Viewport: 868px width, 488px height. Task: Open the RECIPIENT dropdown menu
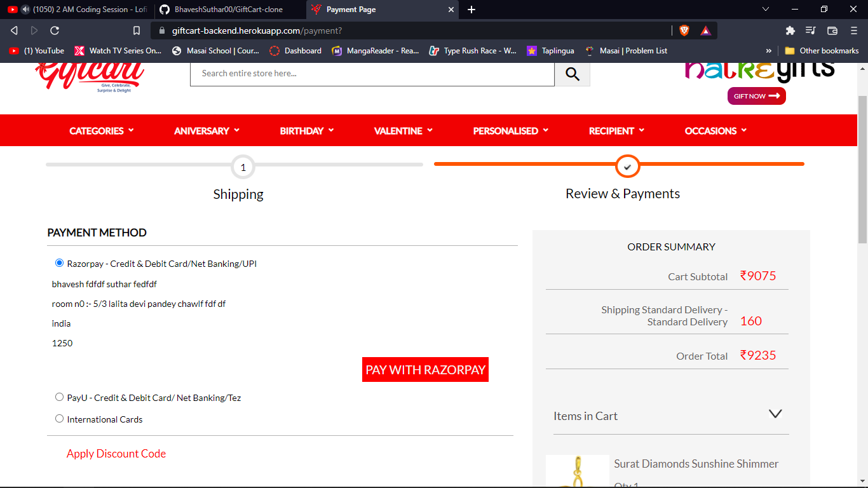617,131
